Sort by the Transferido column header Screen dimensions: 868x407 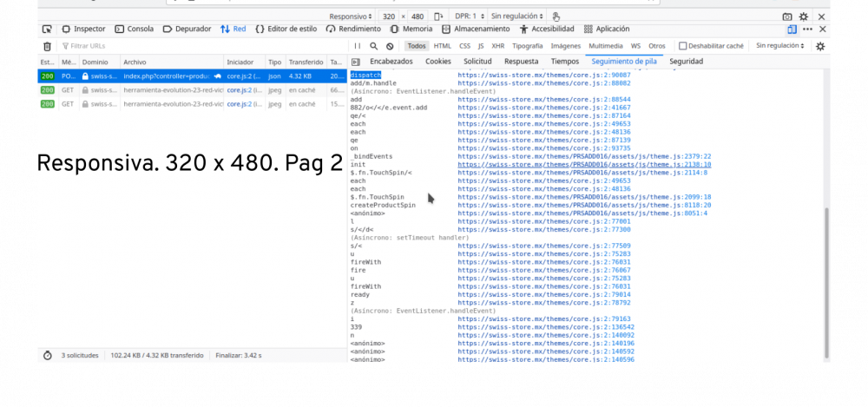tap(306, 62)
